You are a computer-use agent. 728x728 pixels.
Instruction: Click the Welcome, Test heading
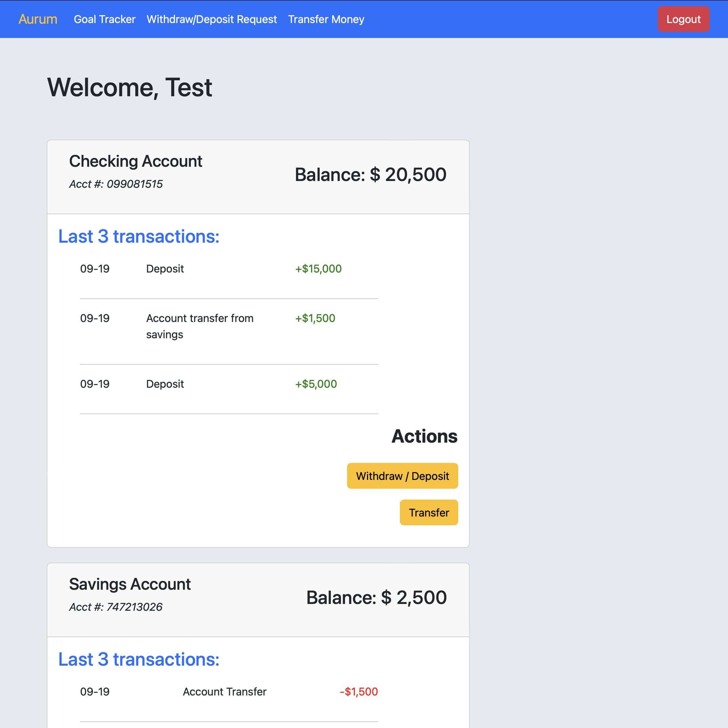pos(129,88)
